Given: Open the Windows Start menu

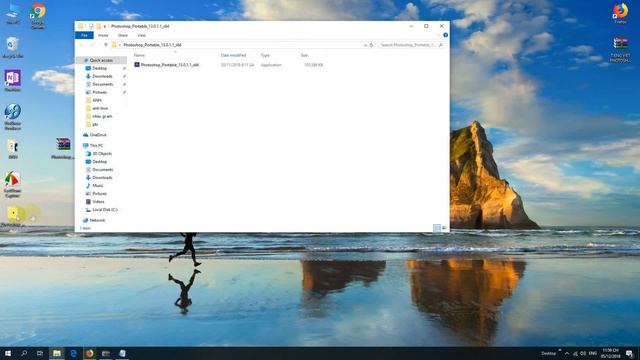Looking at the screenshot, I should [8, 353].
